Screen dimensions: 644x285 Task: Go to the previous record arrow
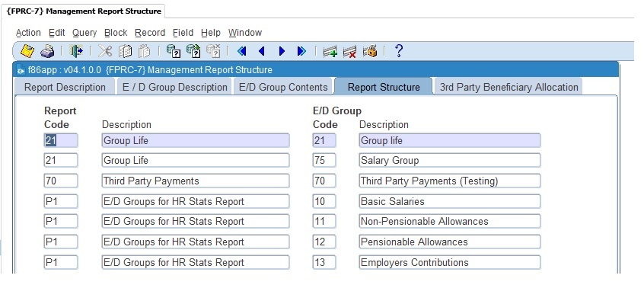[262, 51]
